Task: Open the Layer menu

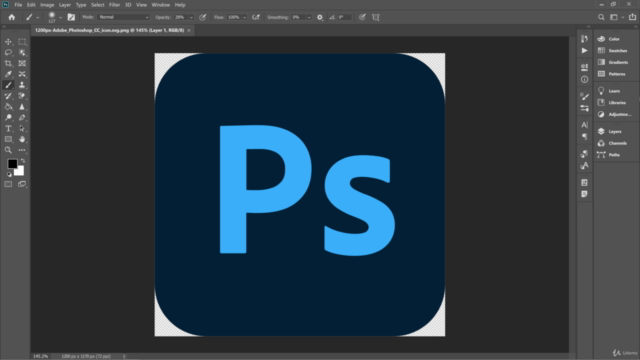Action: [64, 5]
